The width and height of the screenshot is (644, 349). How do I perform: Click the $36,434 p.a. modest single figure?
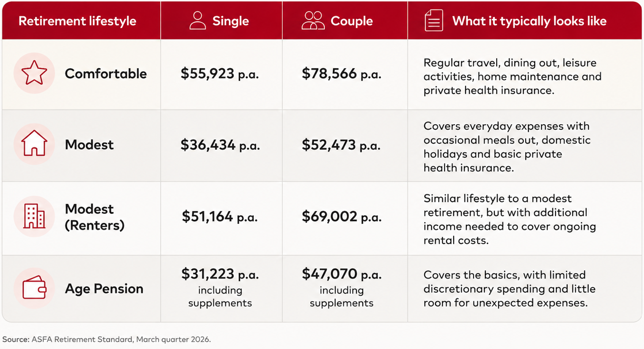[220, 145]
